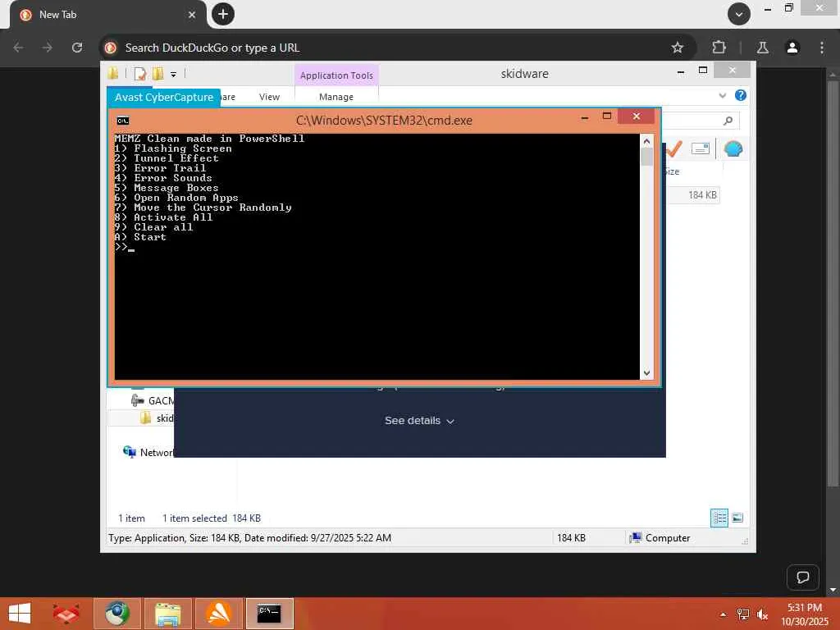Open the browser globe icon on taskbar

116,614
